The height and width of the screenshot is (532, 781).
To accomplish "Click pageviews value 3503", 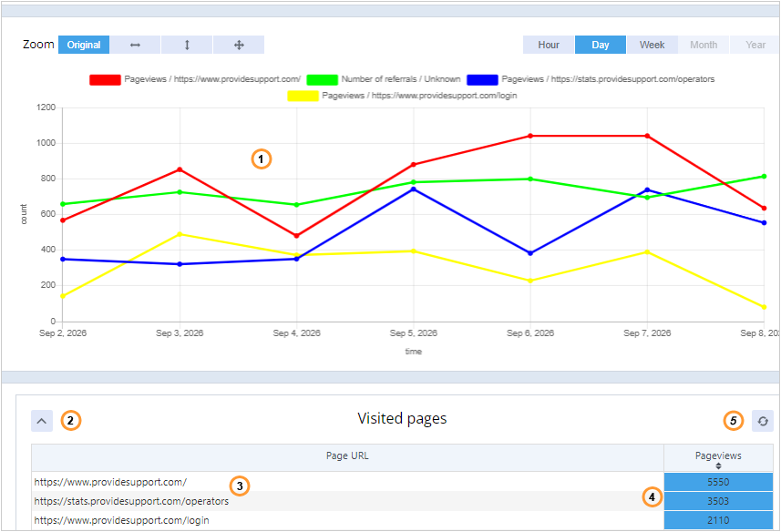I will click(x=718, y=501).
